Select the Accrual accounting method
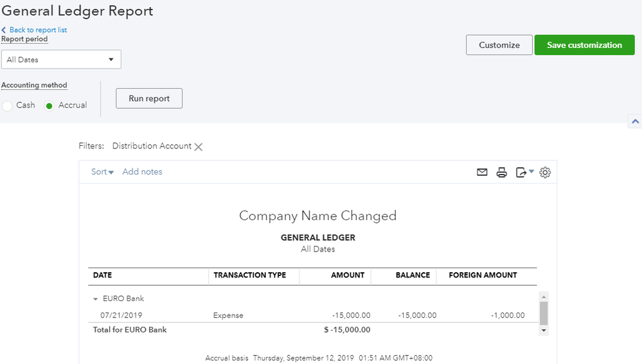Screen dimensions: 642x364 49,106
